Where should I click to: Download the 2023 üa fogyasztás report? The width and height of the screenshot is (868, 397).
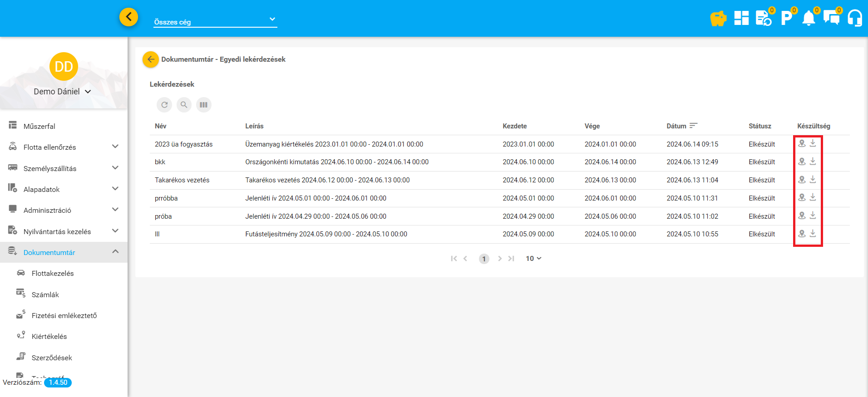tap(813, 143)
